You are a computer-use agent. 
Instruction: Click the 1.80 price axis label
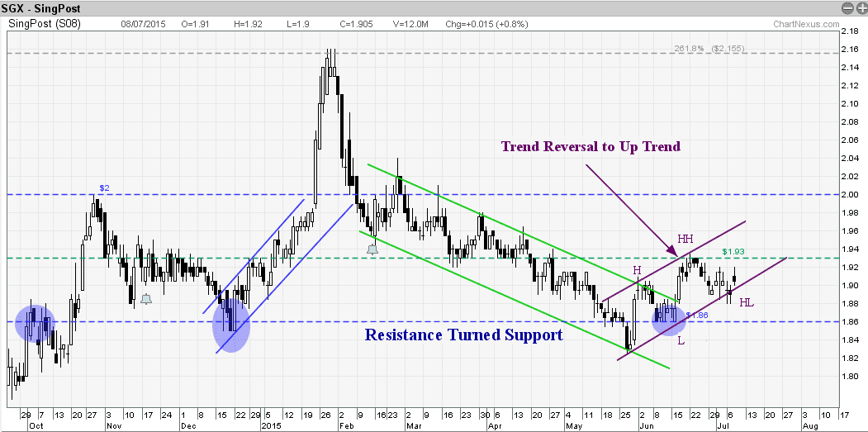pos(851,376)
